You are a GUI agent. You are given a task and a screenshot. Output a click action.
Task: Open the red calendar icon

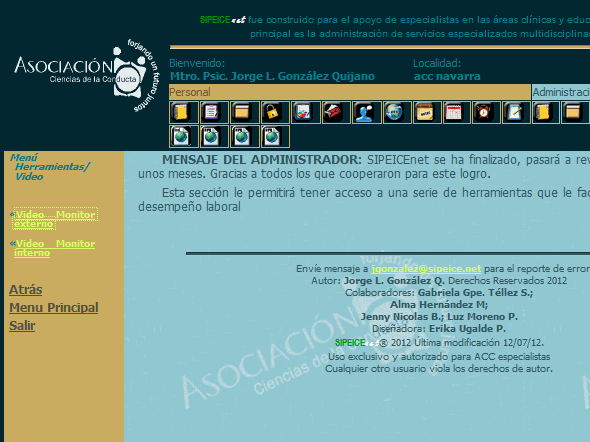tap(457, 112)
